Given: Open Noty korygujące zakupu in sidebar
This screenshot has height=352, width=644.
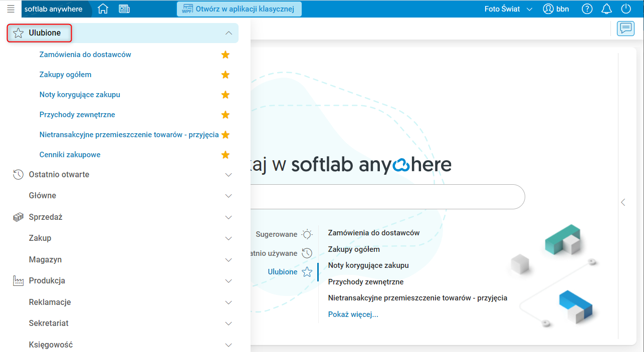Looking at the screenshot, I should 80,94.
